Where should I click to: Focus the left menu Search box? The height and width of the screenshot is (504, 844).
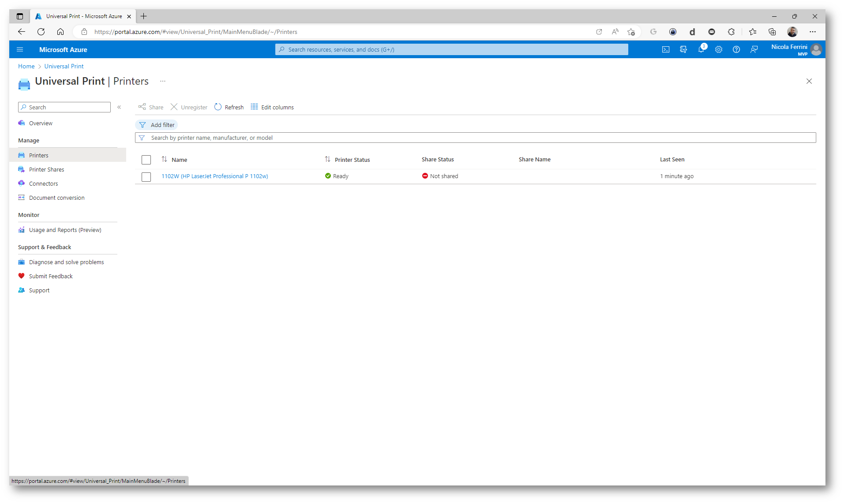click(64, 107)
